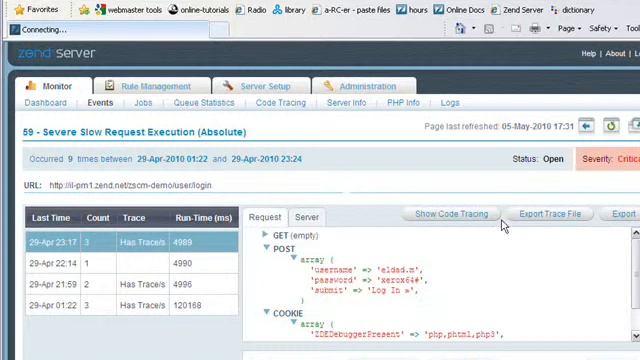Open the dictionary bookmark

[x=572, y=10]
